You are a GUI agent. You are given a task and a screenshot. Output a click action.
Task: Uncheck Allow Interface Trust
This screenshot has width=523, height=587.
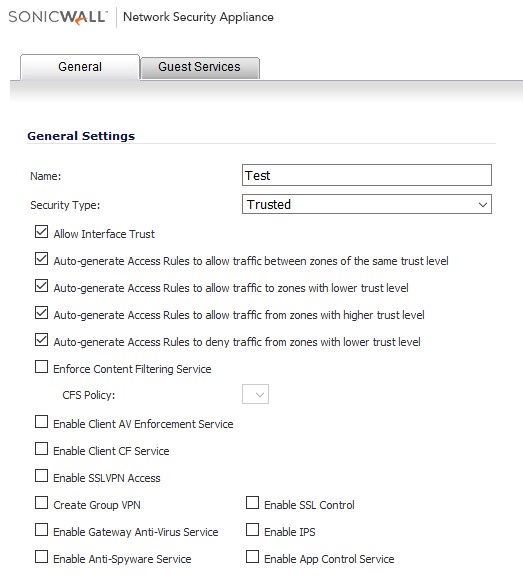click(41, 232)
